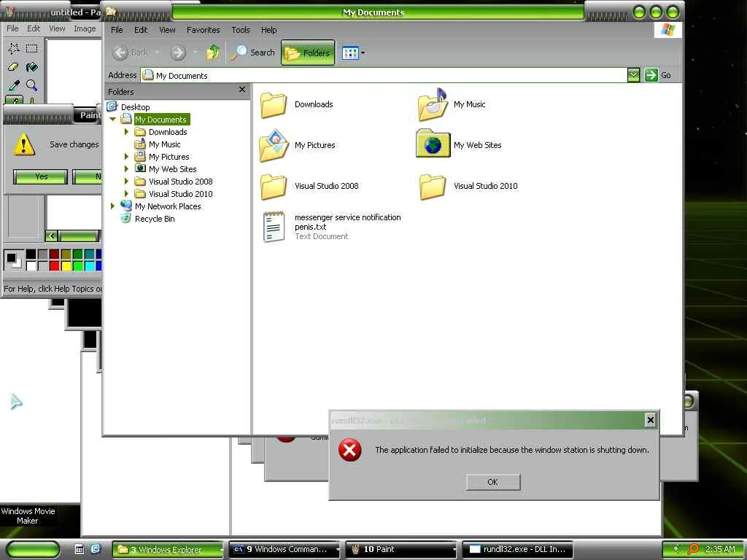Image resolution: width=747 pixels, height=560 pixels.
Task: Select Desktop in the folder tree
Action: [135, 107]
